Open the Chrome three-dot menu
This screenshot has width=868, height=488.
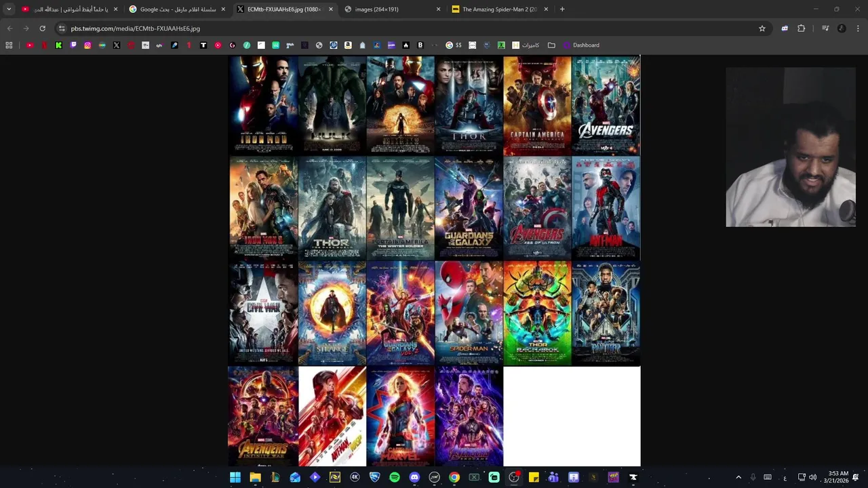point(858,28)
